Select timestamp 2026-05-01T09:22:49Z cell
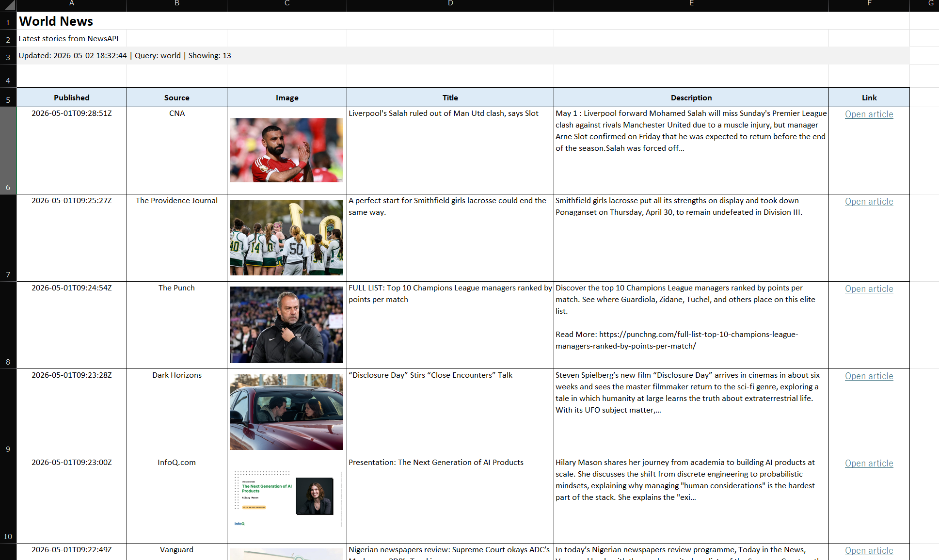The width and height of the screenshot is (939, 560). click(72, 552)
